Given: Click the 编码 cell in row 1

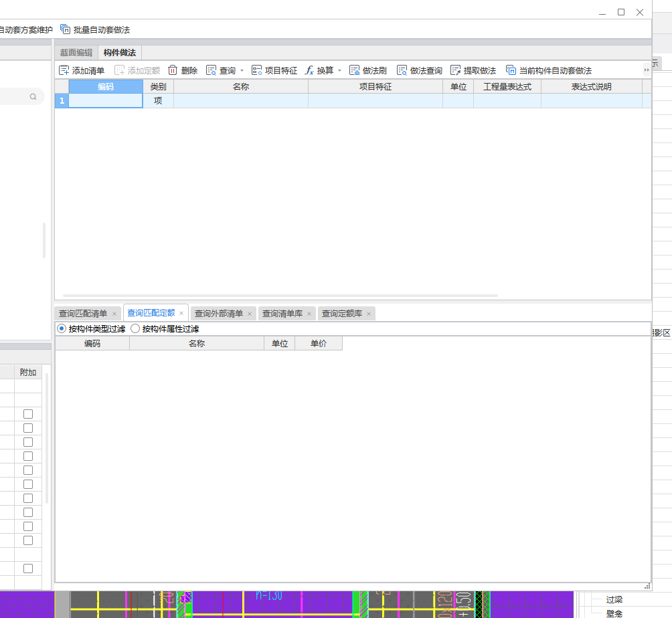Looking at the screenshot, I should coord(106,100).
